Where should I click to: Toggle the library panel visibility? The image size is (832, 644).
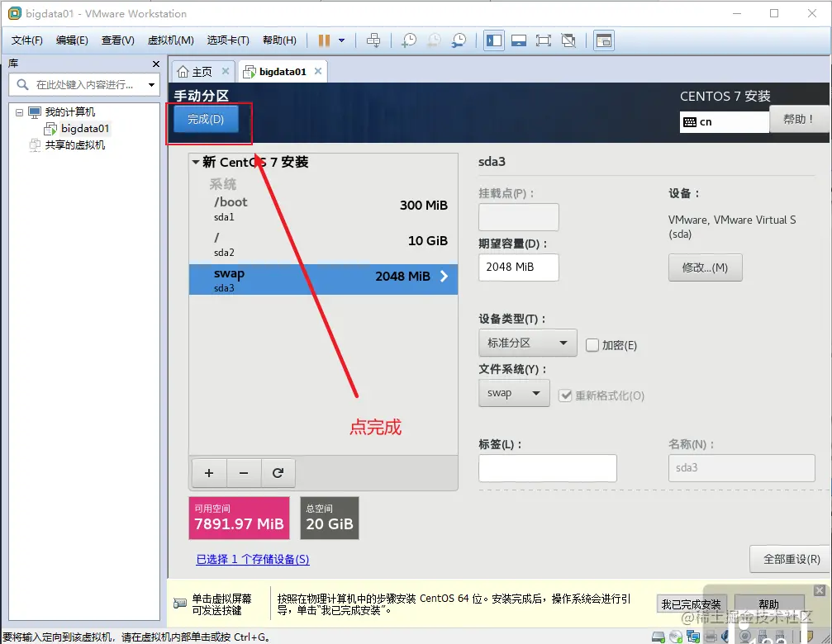pyautogui.click(x=493, y=40)
